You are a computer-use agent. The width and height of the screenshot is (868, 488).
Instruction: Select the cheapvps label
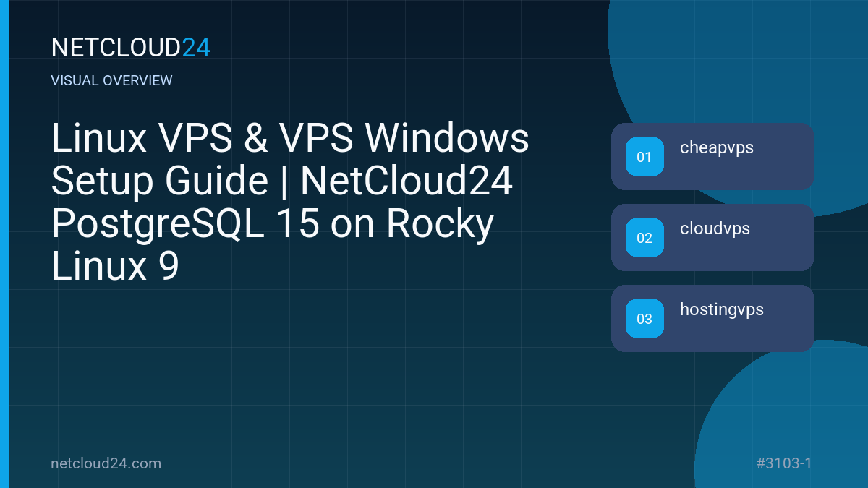[717, 148]
